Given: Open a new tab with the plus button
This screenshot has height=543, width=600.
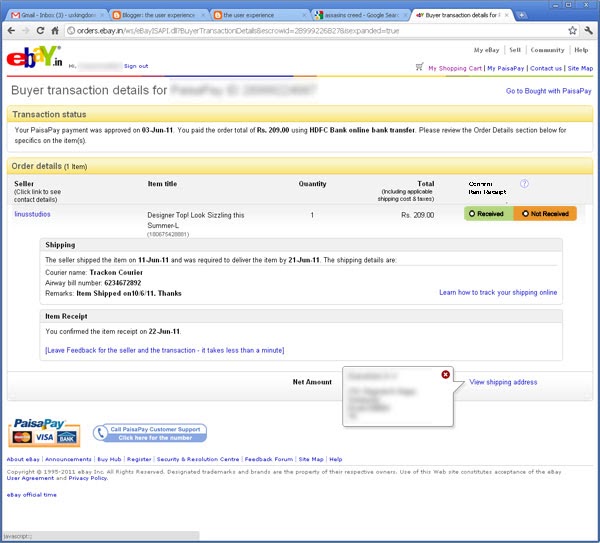Looking at the screenshot, I should tap(521, 15).
